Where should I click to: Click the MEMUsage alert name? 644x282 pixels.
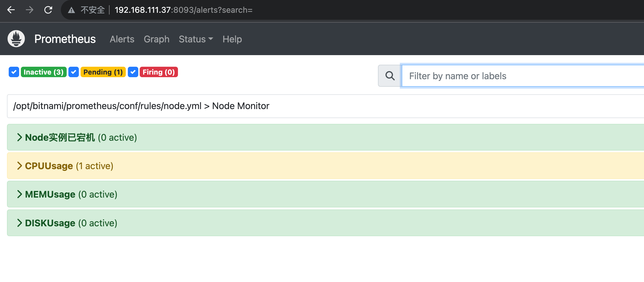tap(50, 194)
